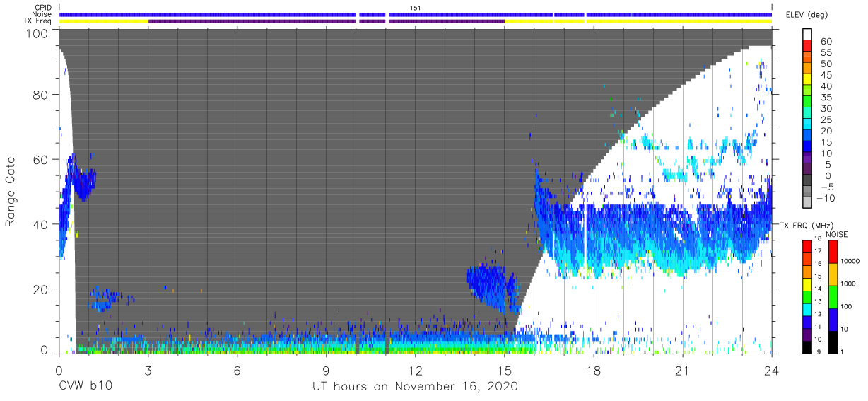Click the Range Gate y-axis title
This screenshot has height=401, width=868.
pos(11,192)
